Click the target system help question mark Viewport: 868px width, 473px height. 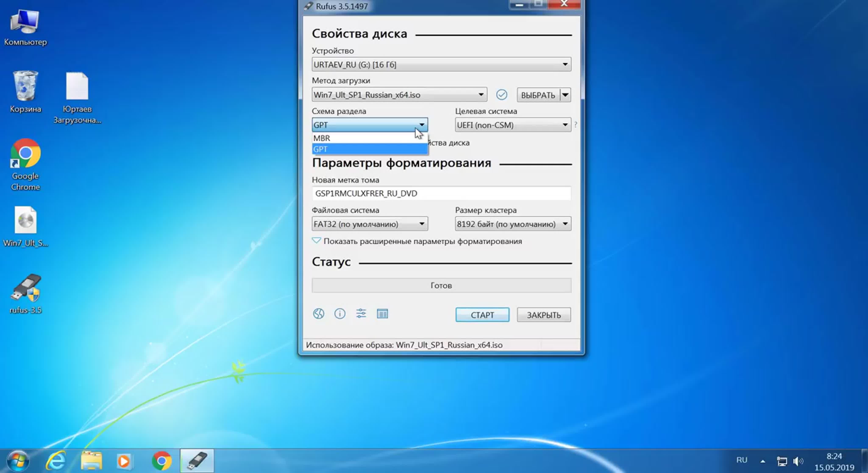click(x=576, y=124)
